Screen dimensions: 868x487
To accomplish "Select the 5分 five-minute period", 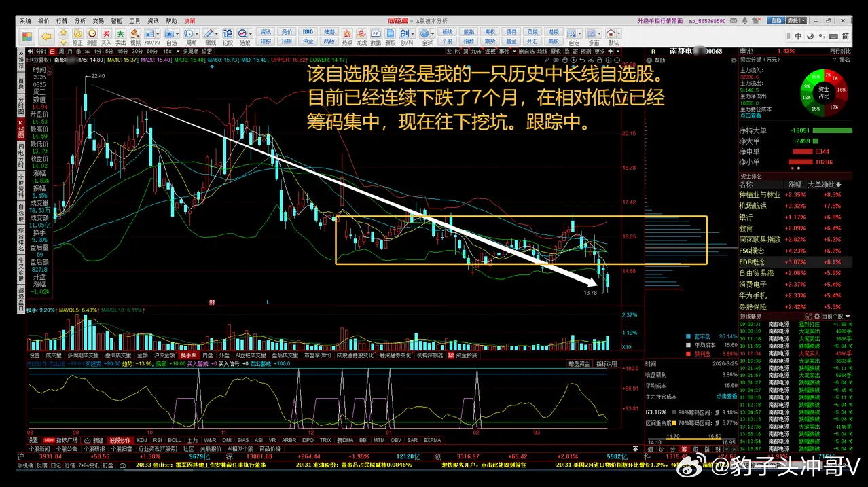I will (109, 51).
